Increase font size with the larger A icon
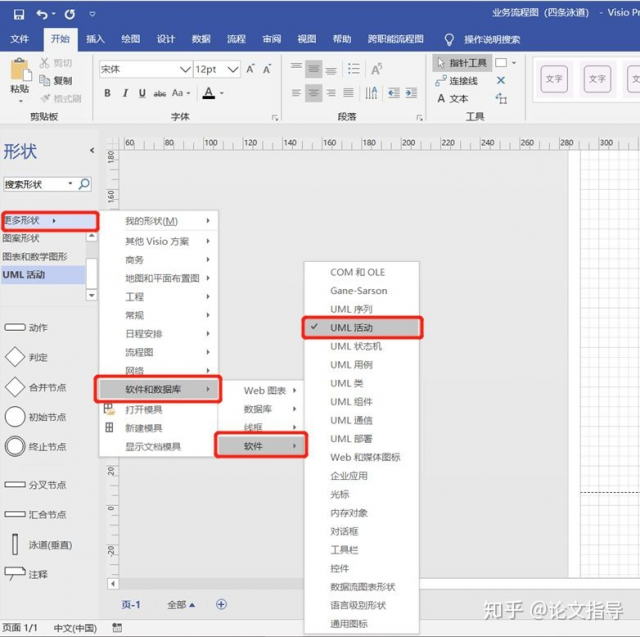640x637 pixels. [x=250, y=69]
